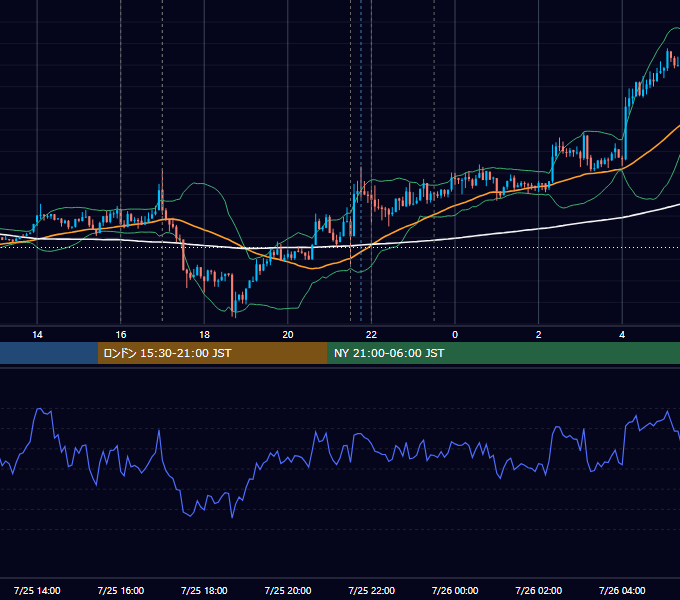
Task: Select the 7/26 00:00 date label
Action: [455, 590]
